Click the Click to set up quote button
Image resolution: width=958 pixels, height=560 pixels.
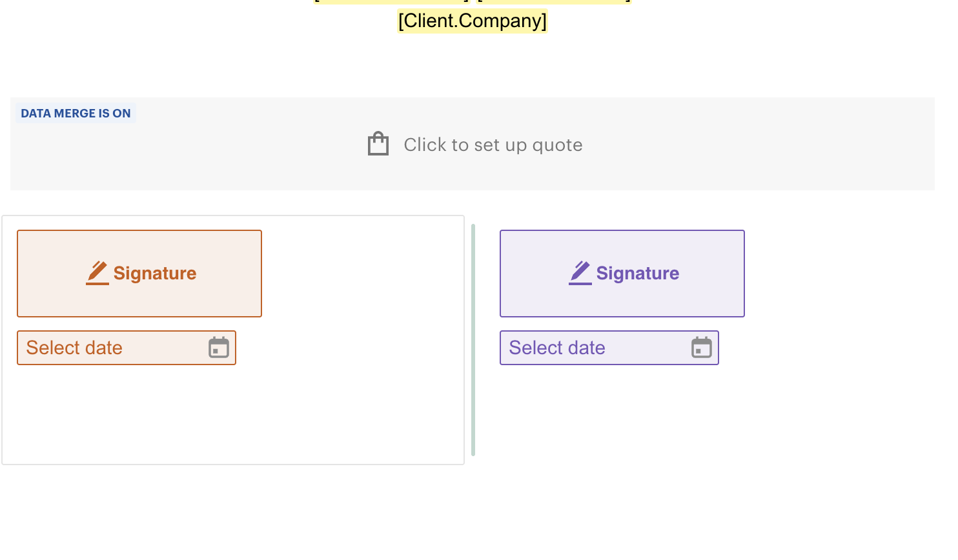click(x=493, y=145)
